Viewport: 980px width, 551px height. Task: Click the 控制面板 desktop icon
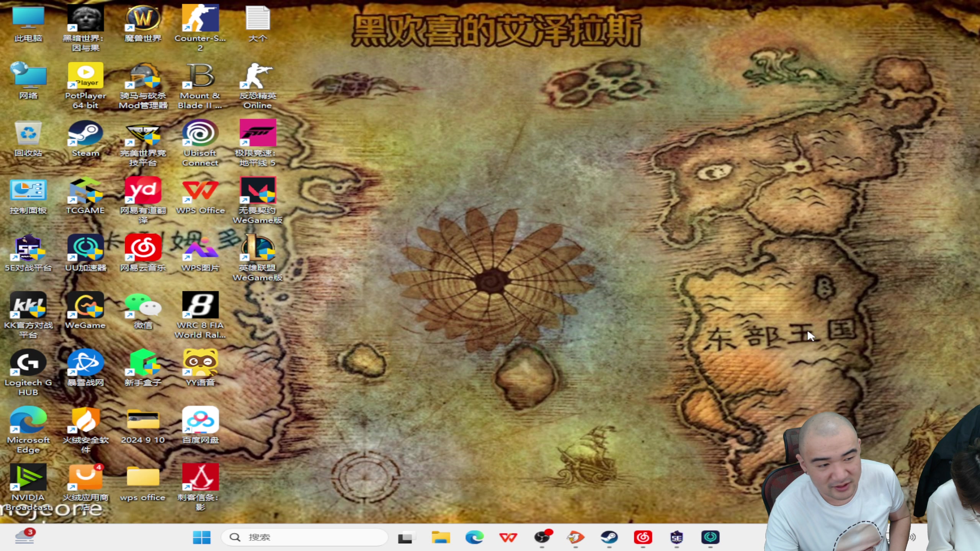coord(28,196)
